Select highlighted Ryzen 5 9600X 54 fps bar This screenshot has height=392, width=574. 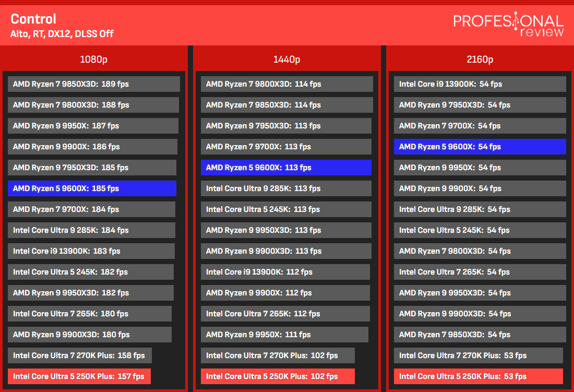coord(480,147)
